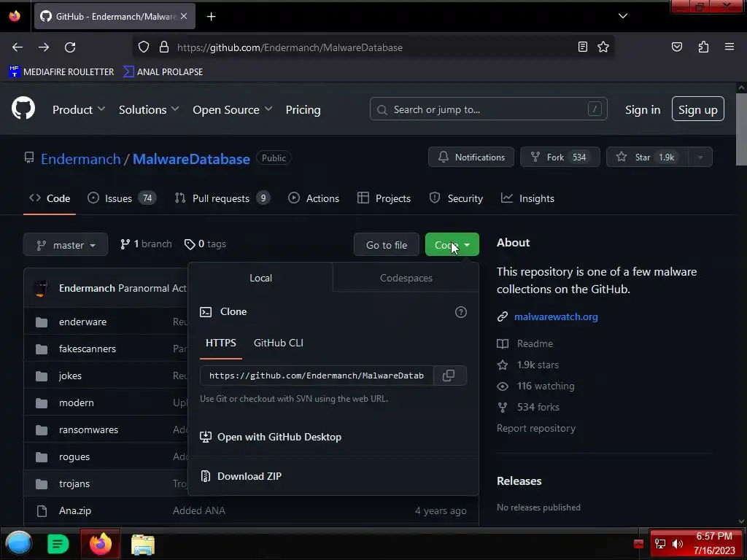Open the Pricing page
Viewport: 747px width, 560px height.
(303, 109)
